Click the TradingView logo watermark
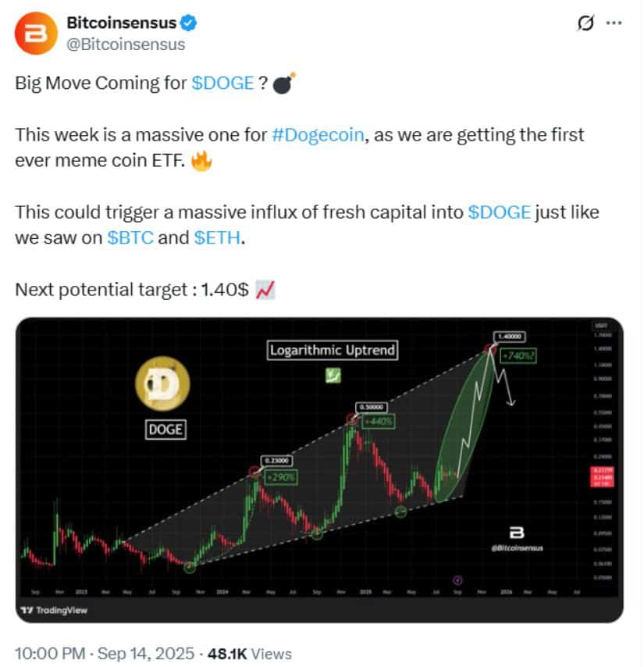The height and width of the screenshot is (667, 644). point(54,610)
